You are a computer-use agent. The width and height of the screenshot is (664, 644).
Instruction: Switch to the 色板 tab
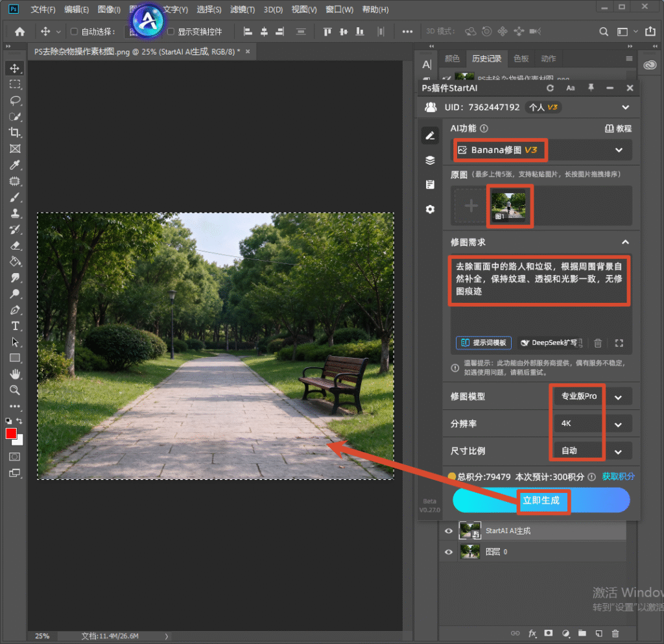point(521,58)
